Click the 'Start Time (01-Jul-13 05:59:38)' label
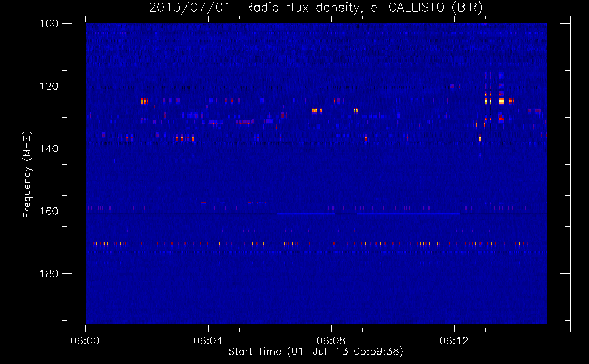Viewport: 589px width, 364px height. 316,352
